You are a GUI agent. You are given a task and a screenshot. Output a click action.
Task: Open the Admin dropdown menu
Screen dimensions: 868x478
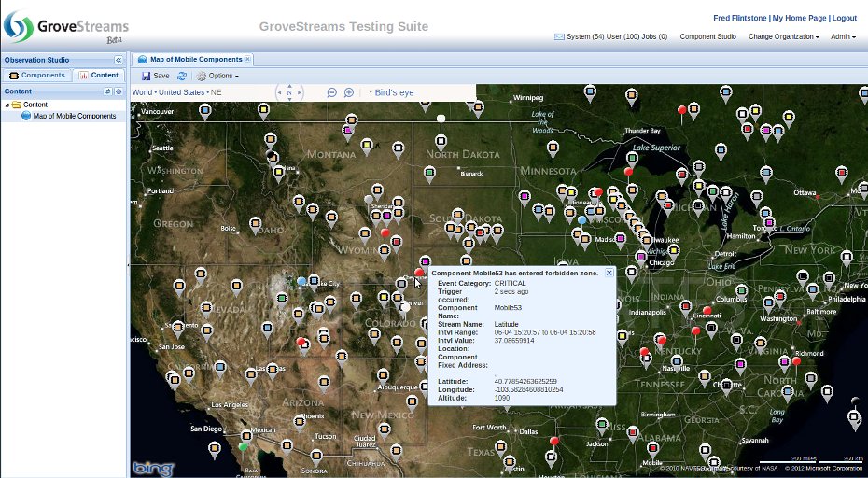(x=843, y=37)
